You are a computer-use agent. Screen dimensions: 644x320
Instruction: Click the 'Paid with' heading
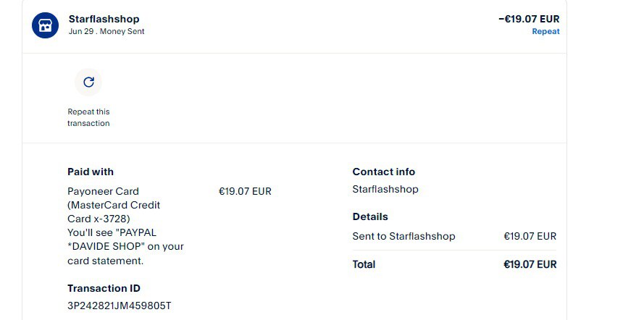(91, 172)
